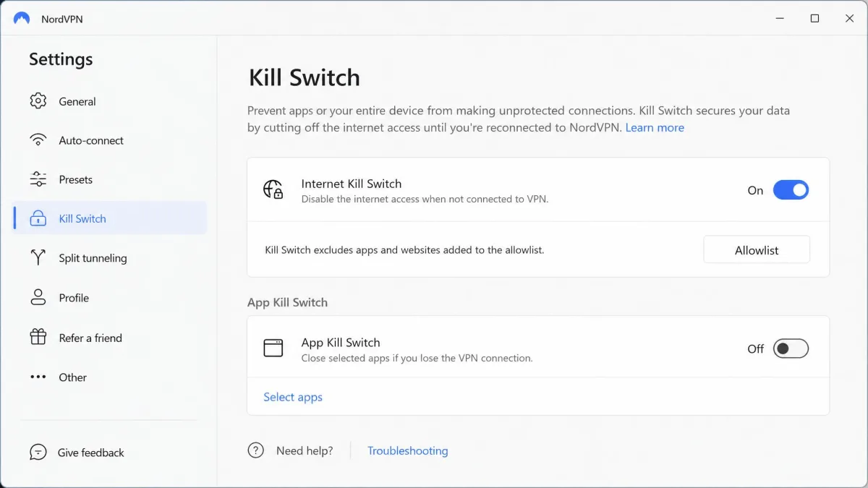868x488 pixels.
Task: Click the Kill Switch page heading
Action: pyautogui.click(x=305, y=77)
